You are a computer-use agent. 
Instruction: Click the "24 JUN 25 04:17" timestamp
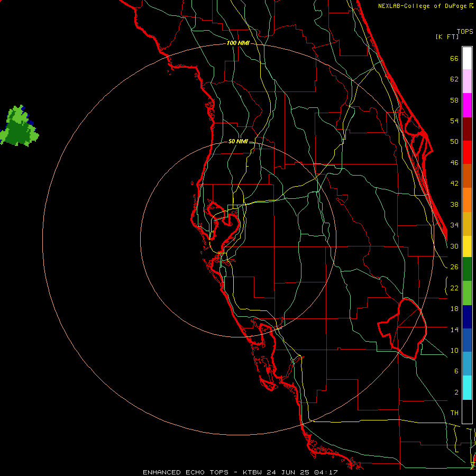[x=303, y=472]
